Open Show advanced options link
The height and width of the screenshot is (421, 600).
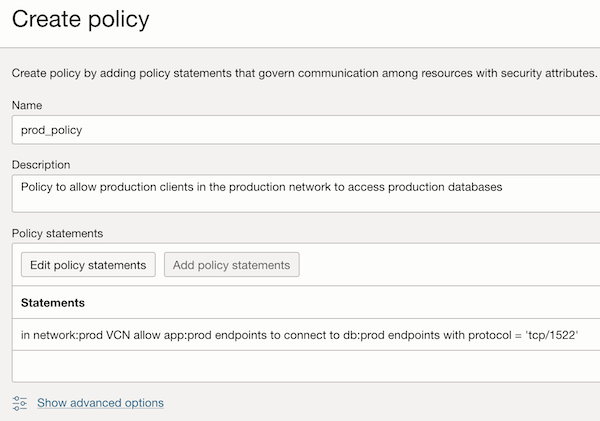pos(100,403)
